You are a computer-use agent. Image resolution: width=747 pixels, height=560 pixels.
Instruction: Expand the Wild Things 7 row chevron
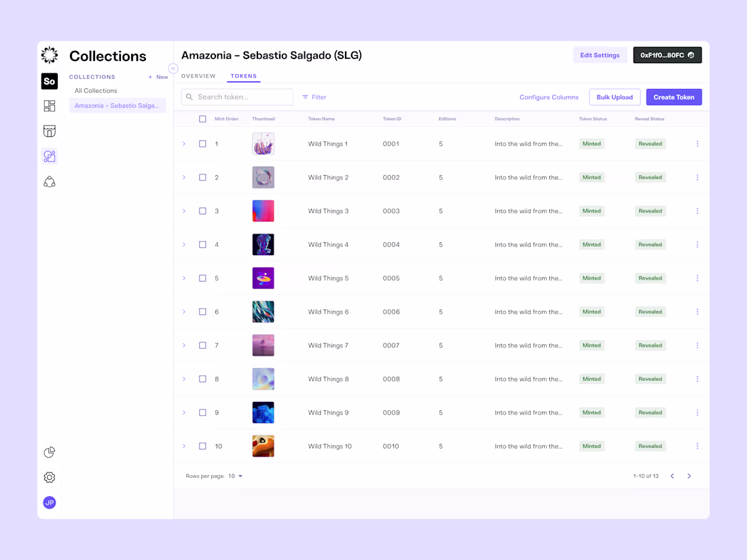click(184, 345)
